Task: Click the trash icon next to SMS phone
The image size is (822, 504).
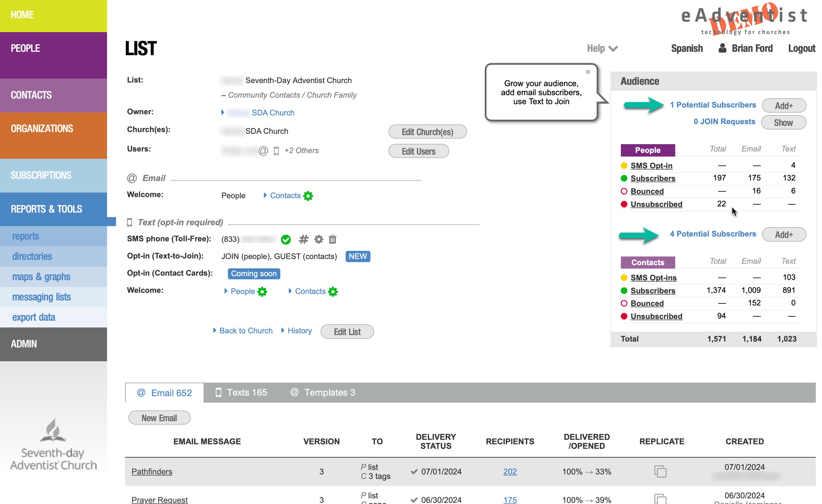Action: coord(332,239)
